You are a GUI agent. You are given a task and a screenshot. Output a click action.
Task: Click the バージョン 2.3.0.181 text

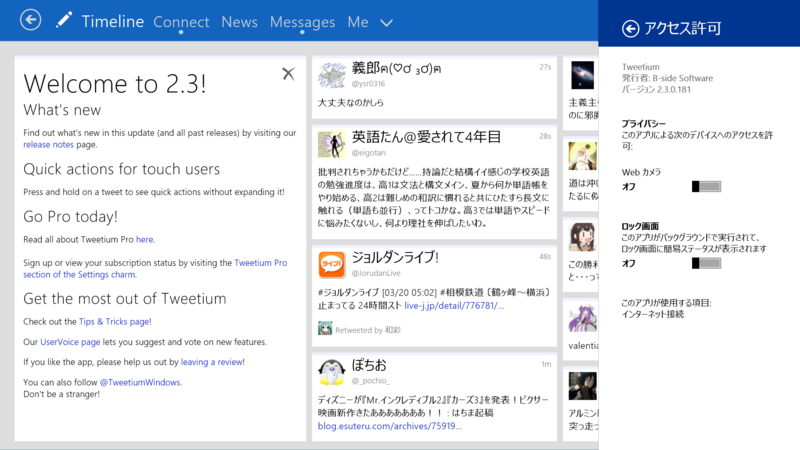click(x=656, y=89)
